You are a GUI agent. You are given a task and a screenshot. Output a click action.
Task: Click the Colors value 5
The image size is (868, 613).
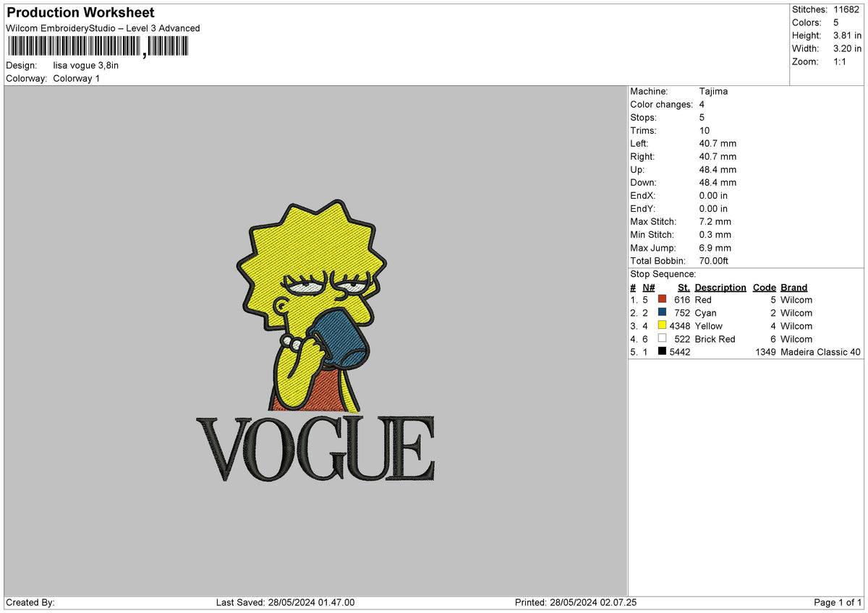click(836, 22)
